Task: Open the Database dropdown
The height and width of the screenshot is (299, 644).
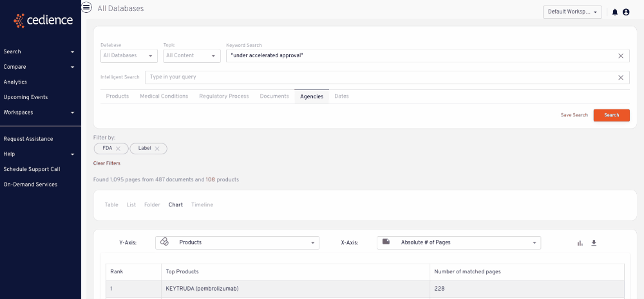Action: (129, 56)
